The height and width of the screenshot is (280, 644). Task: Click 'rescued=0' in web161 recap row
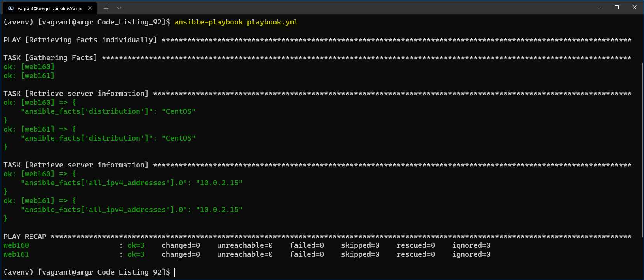(x=416, y=254)
